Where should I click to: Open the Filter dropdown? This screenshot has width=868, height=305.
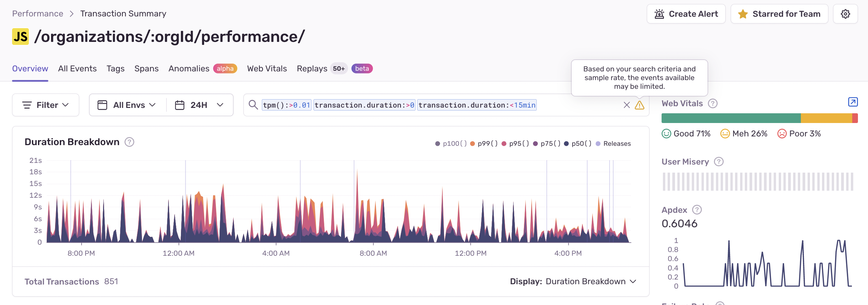pos(46,105)
